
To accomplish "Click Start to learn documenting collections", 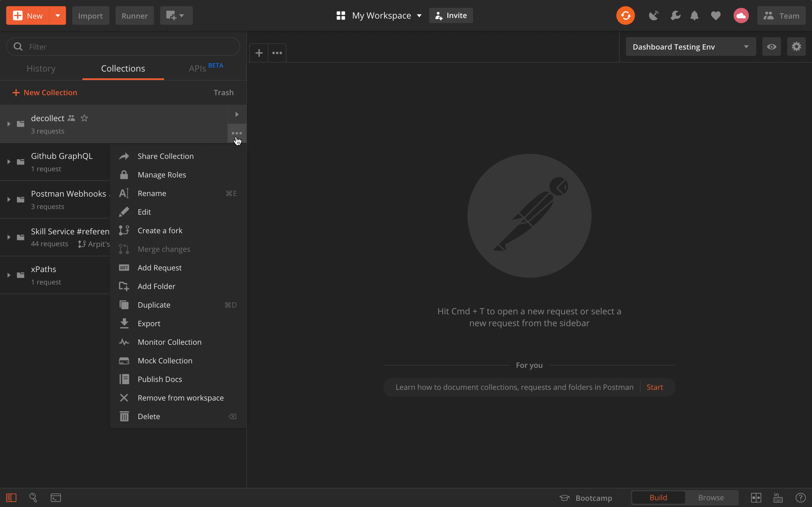I will click(x=655, y=387).
